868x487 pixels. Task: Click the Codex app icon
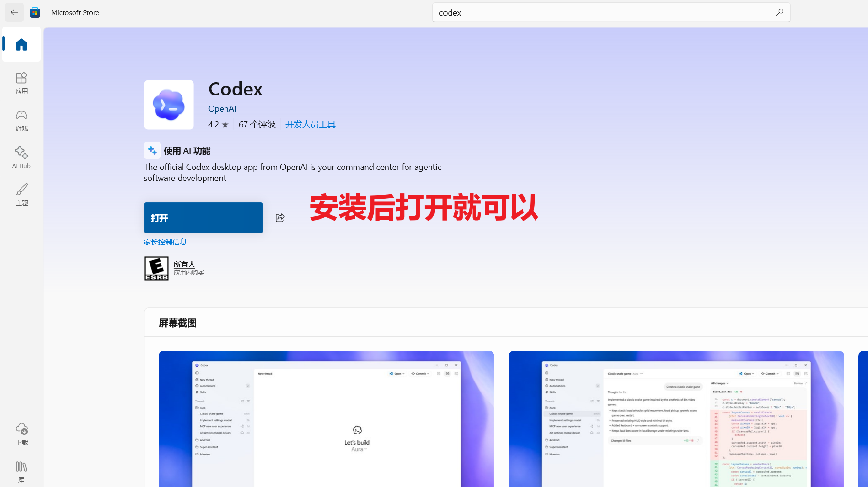(169, 105)
